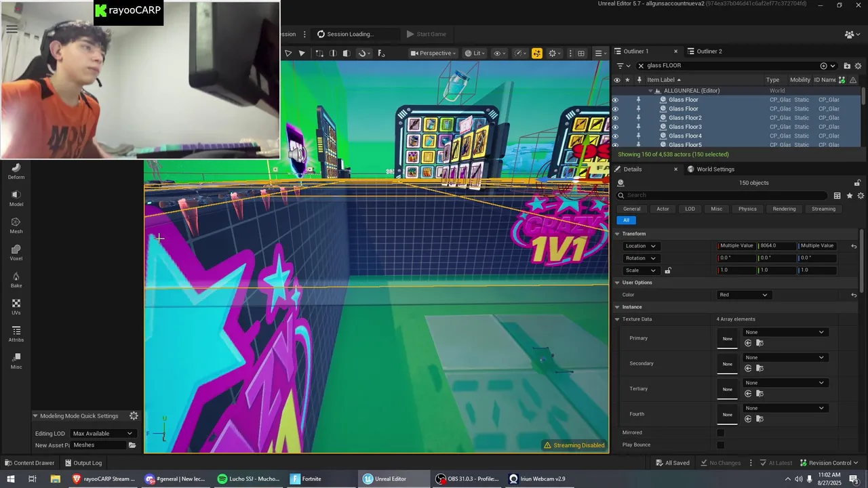Open the Misc tools category

[16, 361]
